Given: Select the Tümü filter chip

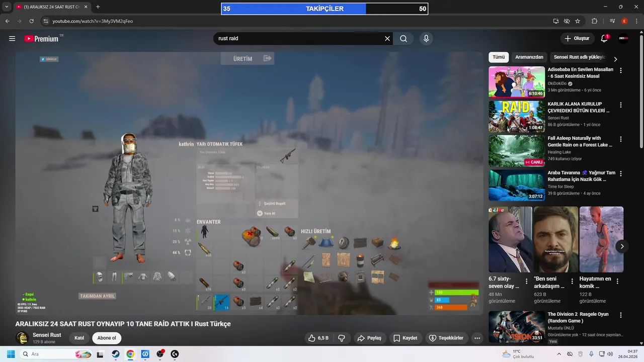Looking at the screenshot, I should pyautogui.click(x=499, y=57).
